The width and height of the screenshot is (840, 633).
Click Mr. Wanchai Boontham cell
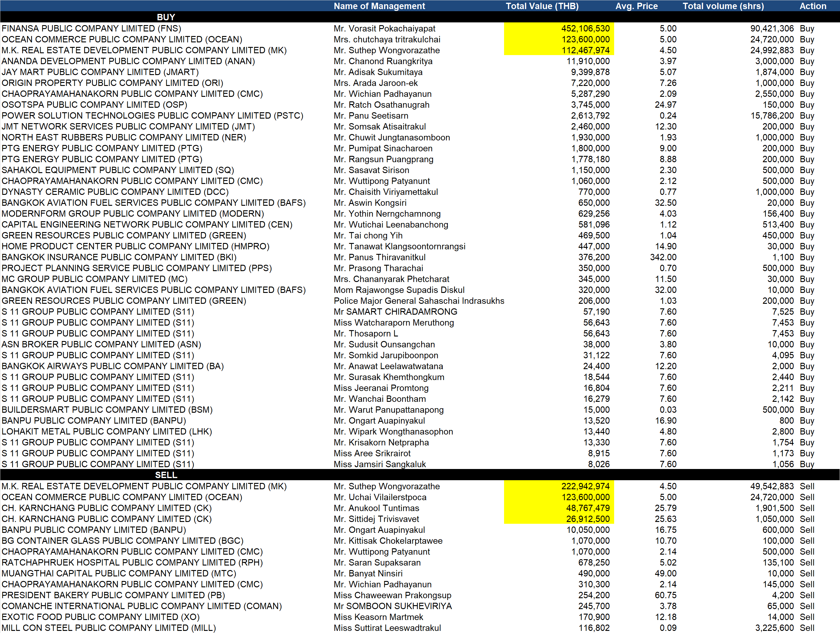[380, 399]
